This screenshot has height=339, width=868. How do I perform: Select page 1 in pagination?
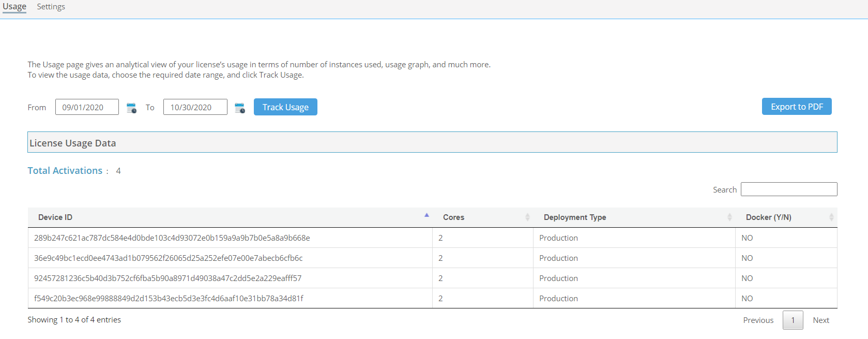tap(793, 320)
